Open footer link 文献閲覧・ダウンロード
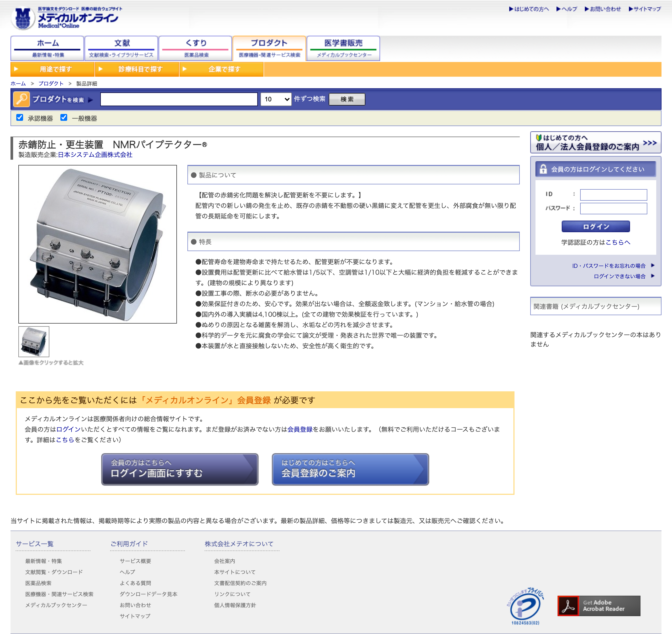This screenshot has height=634, width=672. 54,572
